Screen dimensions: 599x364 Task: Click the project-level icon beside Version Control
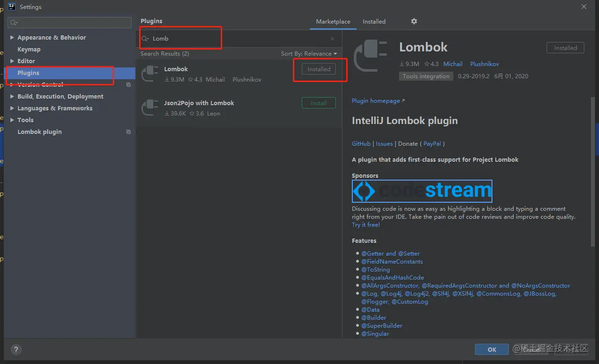click(128, 85)
